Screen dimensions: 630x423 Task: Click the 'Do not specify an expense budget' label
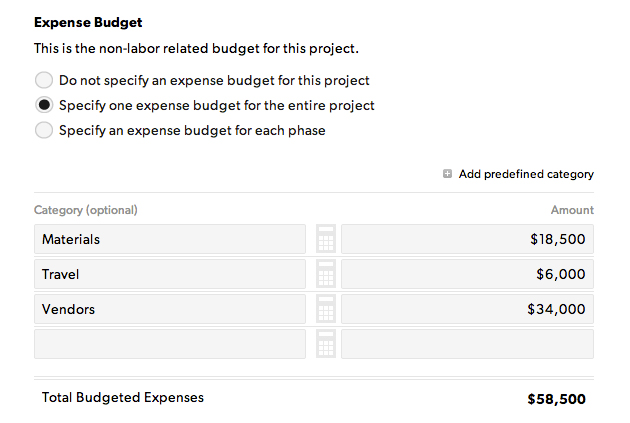coord(214,80)
